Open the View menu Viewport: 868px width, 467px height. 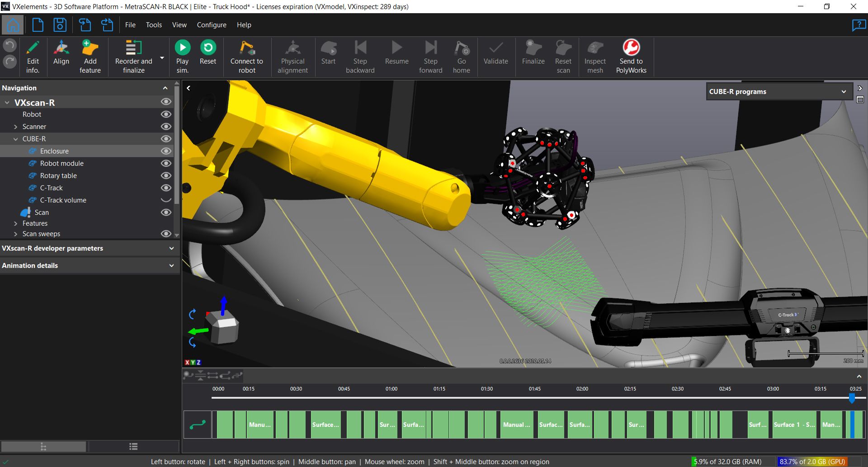(x=179, y=25)
